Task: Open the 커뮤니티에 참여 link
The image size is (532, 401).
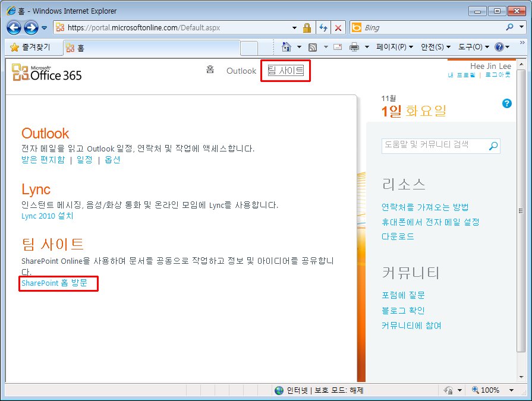Action: tap(411, 326)
